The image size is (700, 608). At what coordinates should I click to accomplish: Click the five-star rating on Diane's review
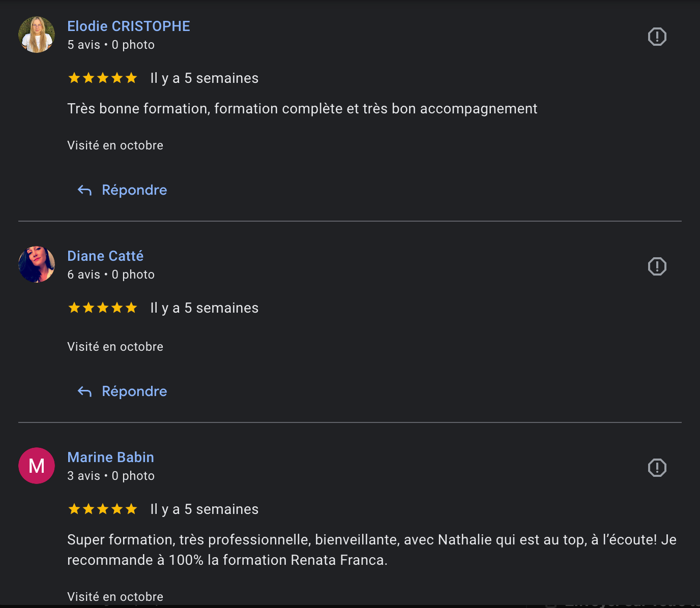[x=103, y=308]
